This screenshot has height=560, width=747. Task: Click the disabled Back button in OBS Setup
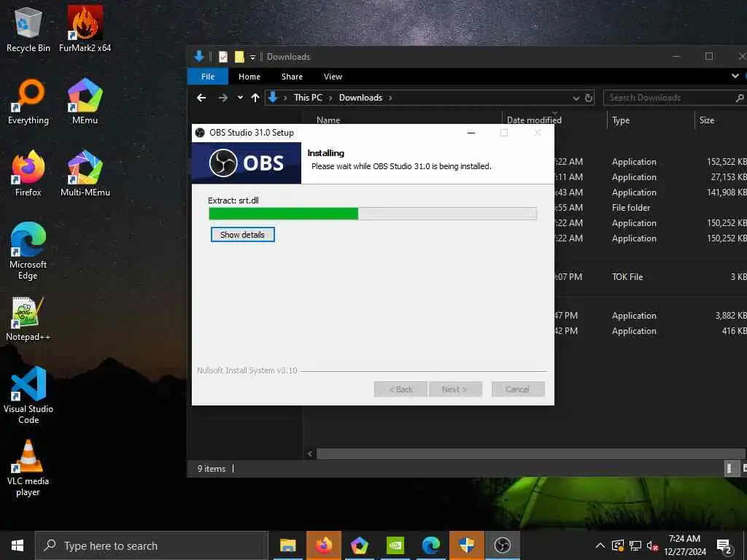coord(400,389)
